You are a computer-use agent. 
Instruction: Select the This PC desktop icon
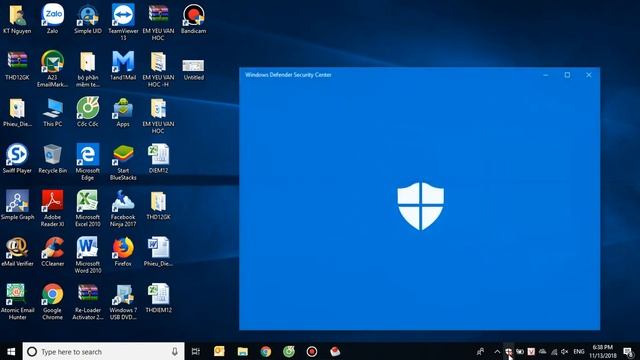pyautogui.click(x=53, y=112)
